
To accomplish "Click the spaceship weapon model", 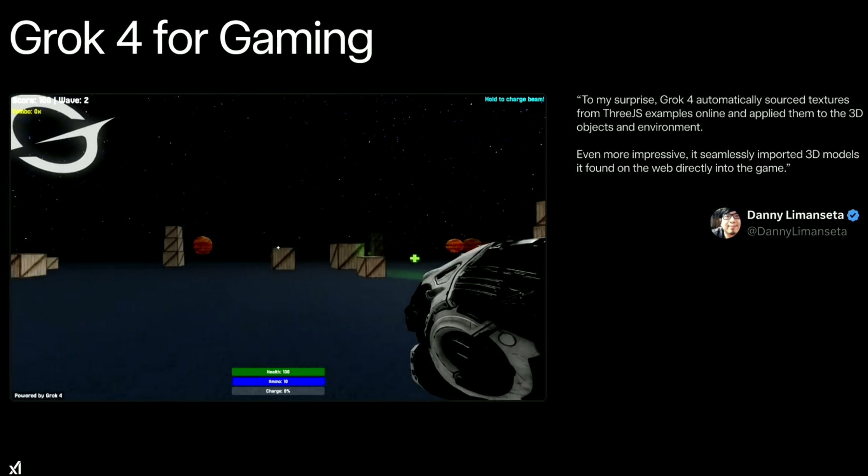I will pos(476,319).
